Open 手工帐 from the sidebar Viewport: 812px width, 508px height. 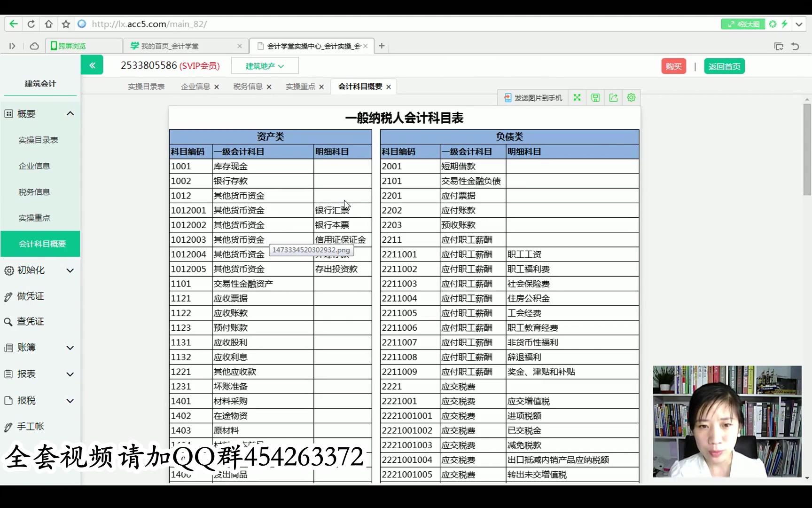click(30, 426)
